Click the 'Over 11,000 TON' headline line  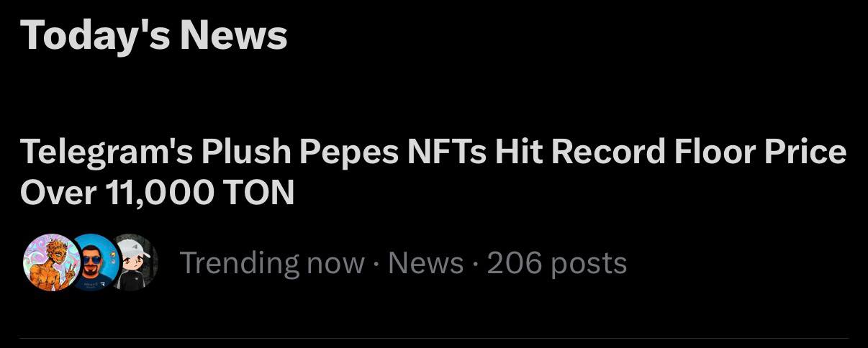158,192
